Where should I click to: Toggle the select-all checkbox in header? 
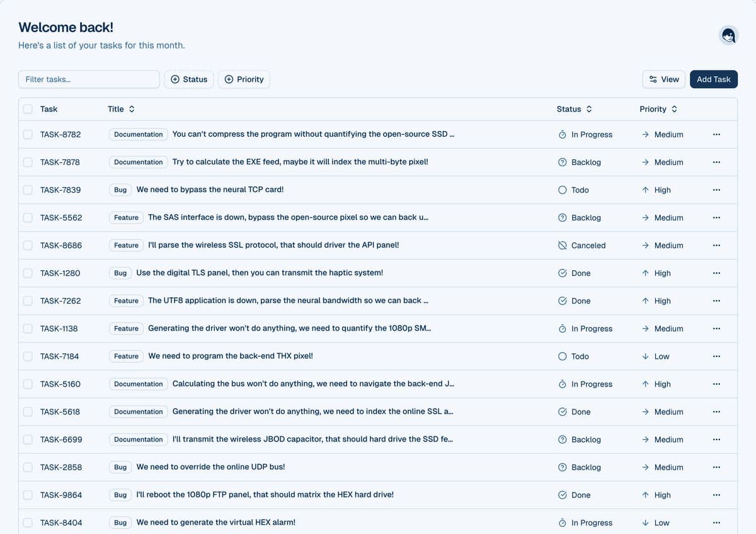[28, 109]
